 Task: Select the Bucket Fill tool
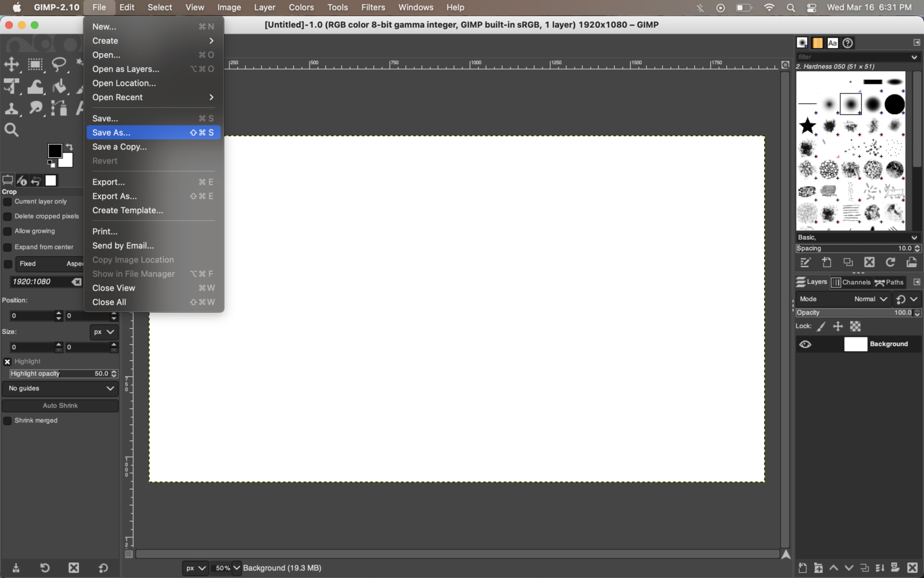click(x=59, y=87)
